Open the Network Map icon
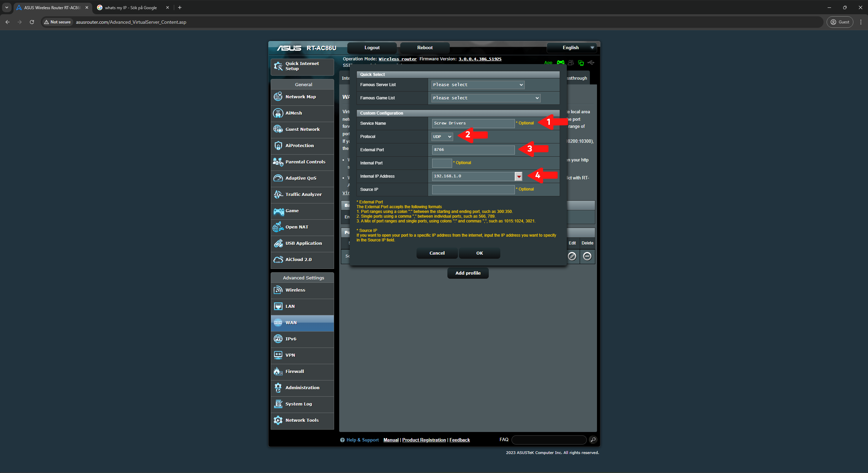Screen dimensions: 868x473 point(278,97)
